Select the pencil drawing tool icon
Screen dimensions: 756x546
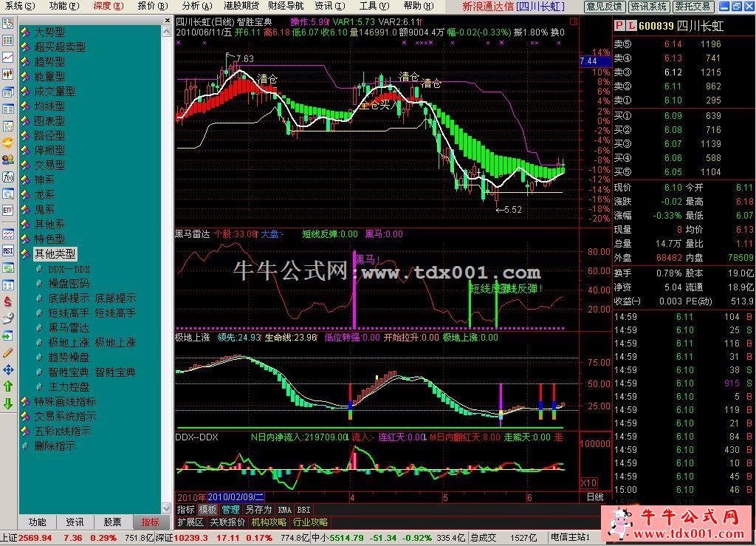pyautogui.click(x=7, y=352)
